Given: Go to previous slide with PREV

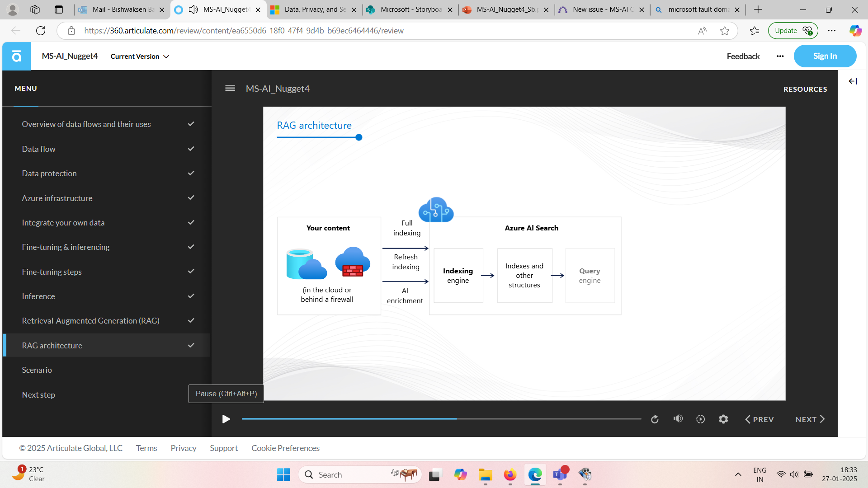Looking at the screenshot, I should pos(759,419).
